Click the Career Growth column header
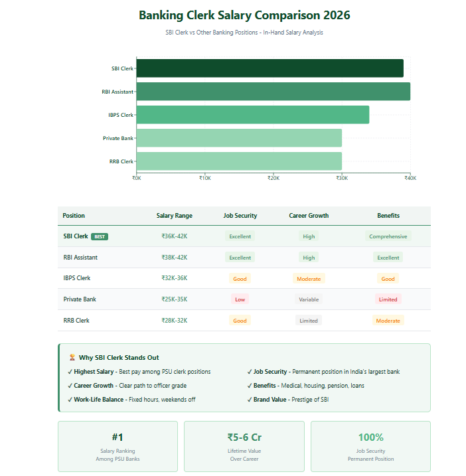Image resolution: width=466 pixels, height=476 pixels. point(309,216)
